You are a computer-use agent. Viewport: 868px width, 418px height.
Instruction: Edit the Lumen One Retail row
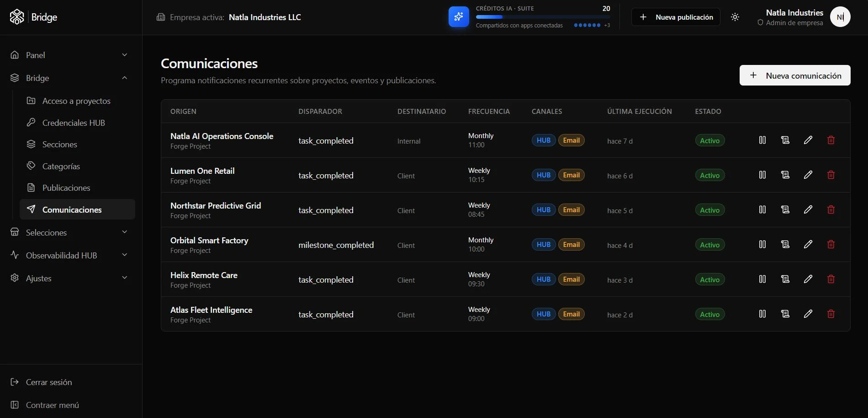point(808,175)
